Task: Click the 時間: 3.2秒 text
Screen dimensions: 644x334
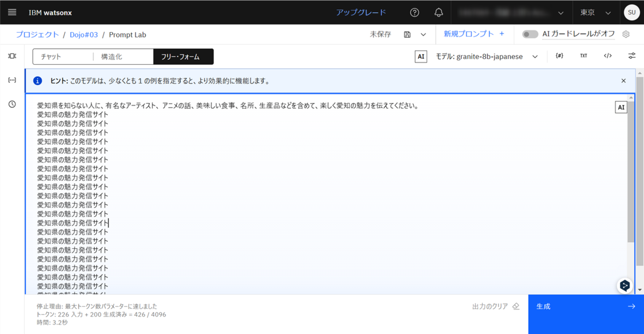Action: pos(52,322)
